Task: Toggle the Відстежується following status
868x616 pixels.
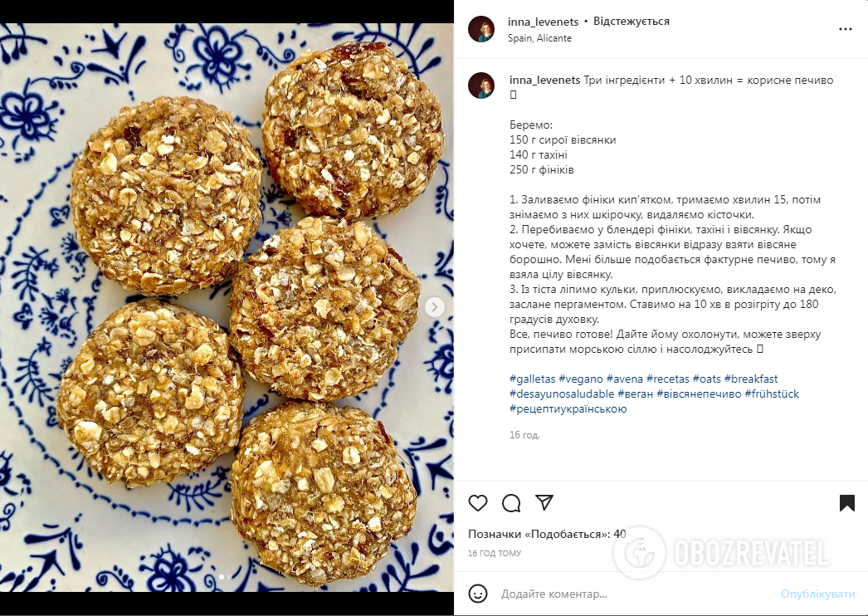Action: [631, 22]
